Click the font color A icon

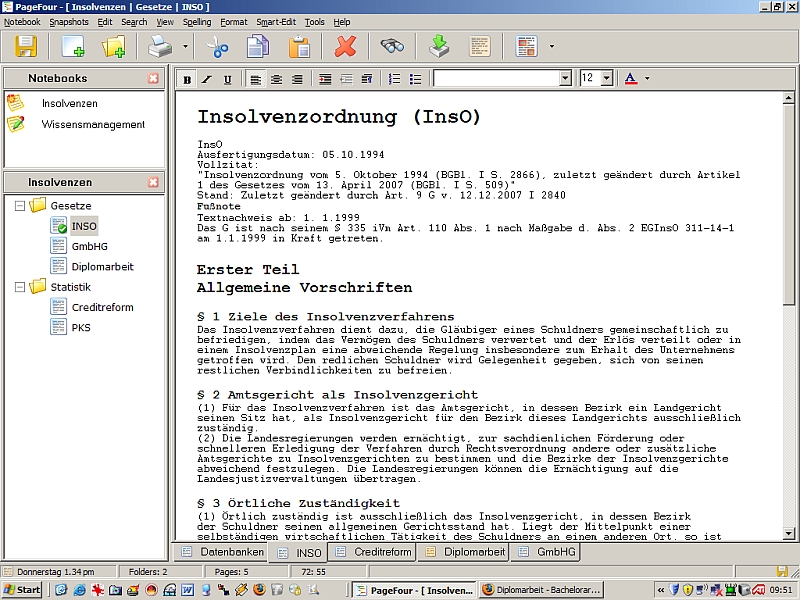(x=631, y=79)
